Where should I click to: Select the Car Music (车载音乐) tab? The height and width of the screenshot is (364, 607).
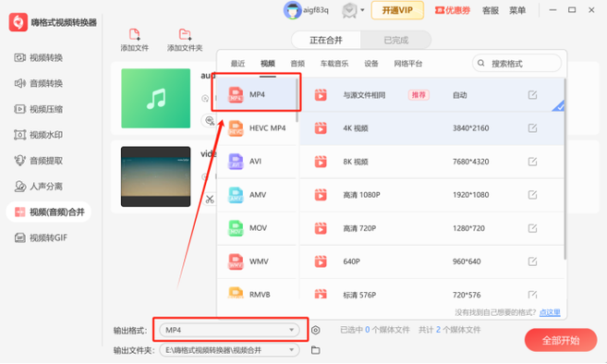(x=334, y=64)
